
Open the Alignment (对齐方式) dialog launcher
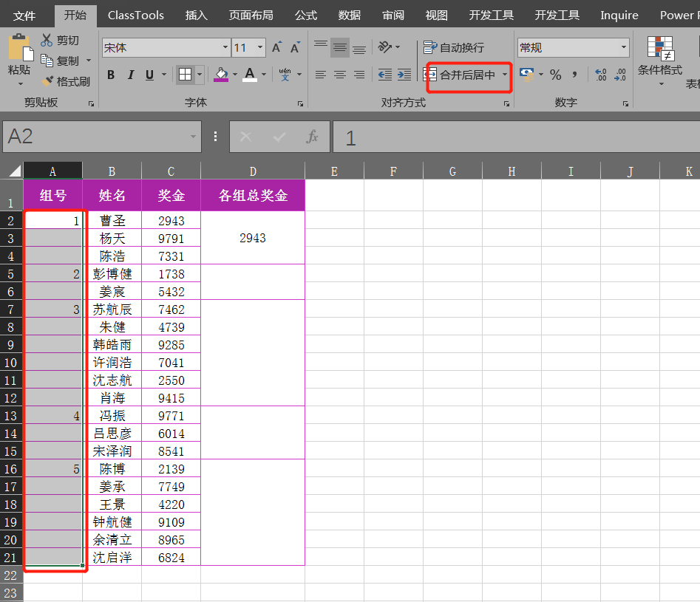point(506,103)
